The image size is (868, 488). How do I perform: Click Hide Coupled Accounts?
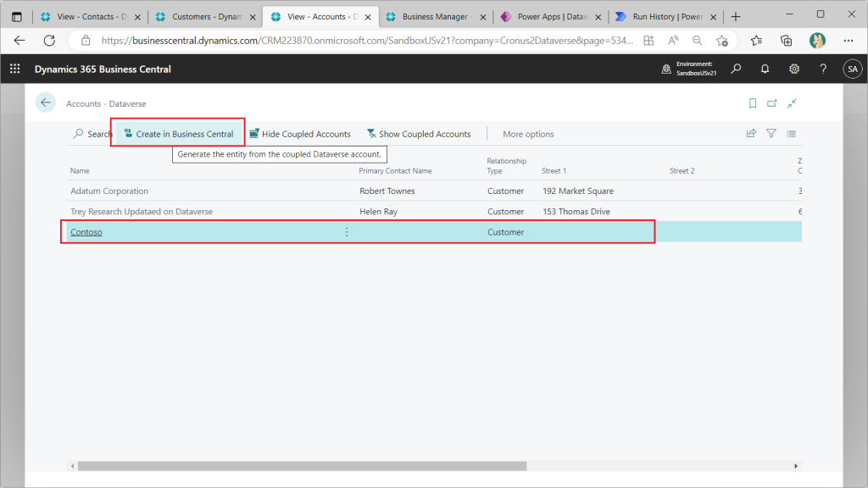pos(299,134)
